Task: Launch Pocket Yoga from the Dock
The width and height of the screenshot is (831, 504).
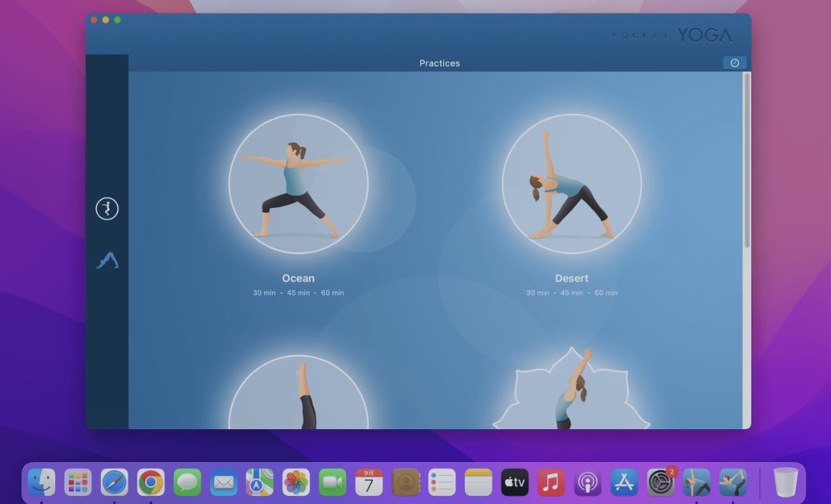Action: (x=733, y=481)
